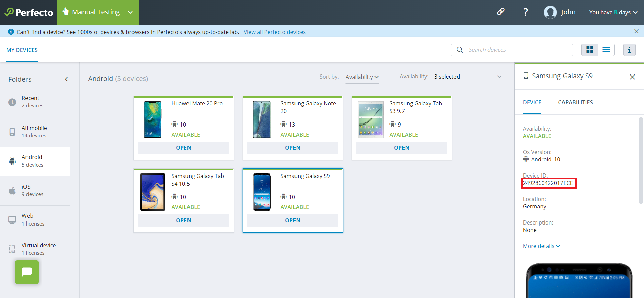Click the details panel scrollbar
Image resolution: width=644 pixels, height=298 pixels.
[x=641, y=160]
